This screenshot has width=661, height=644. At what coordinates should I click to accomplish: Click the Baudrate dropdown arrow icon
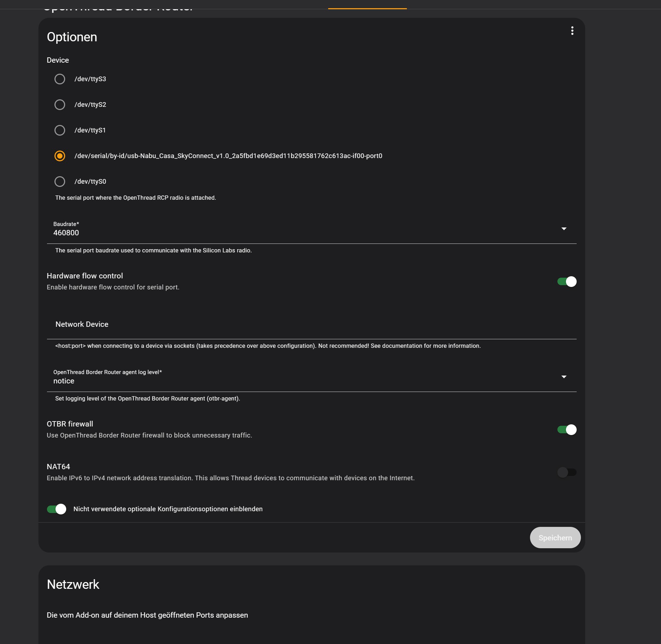click(564, 229)
